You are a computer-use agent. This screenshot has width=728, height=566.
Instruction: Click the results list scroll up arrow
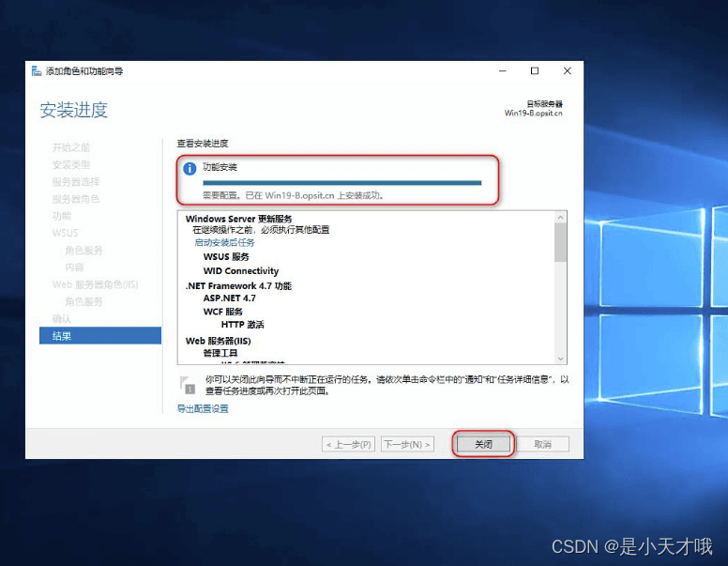tap(560, 217)
